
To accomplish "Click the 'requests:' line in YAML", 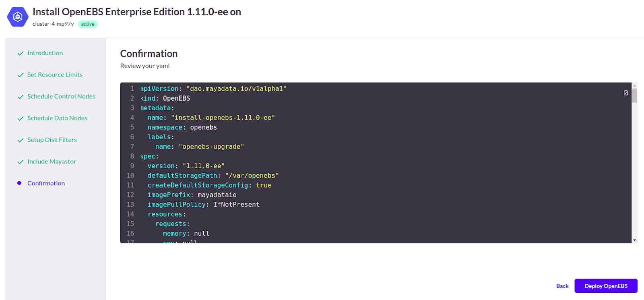I will tap(172, 224).
